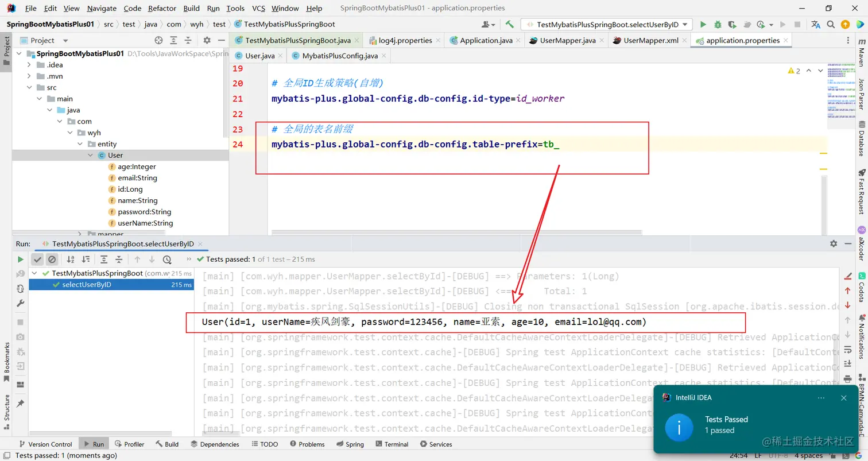Open Project panel gear options
The image size is (868, 461).
pyautogui.click(x=207, y=40)
